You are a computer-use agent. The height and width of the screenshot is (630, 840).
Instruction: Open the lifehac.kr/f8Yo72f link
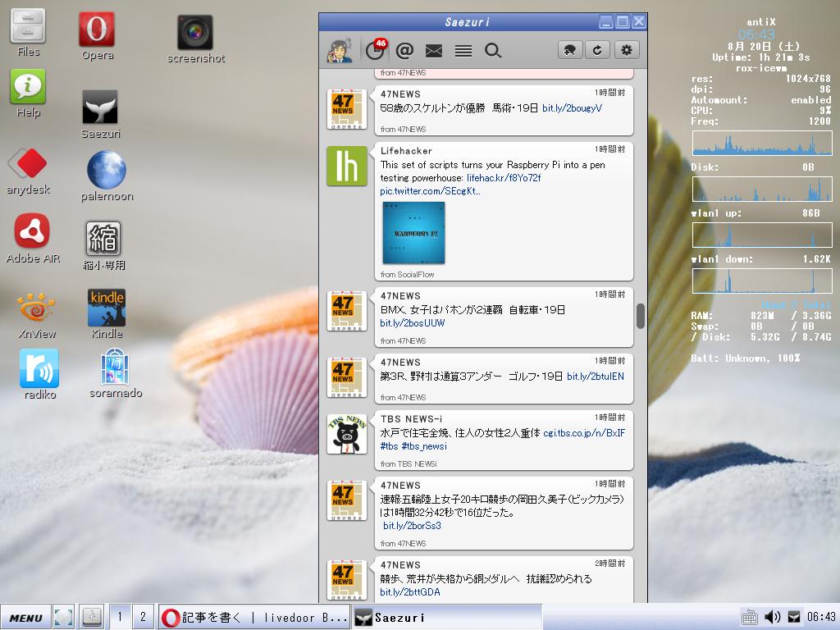504,178
